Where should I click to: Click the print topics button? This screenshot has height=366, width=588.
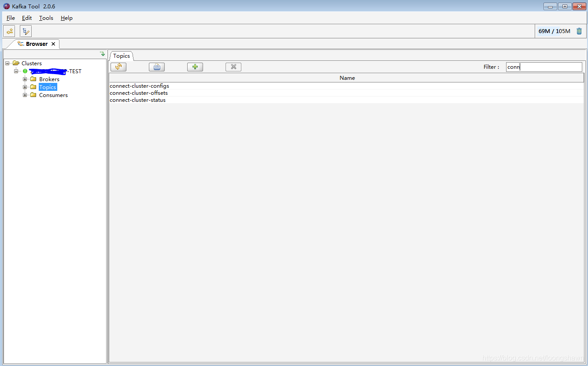(157, 67)
